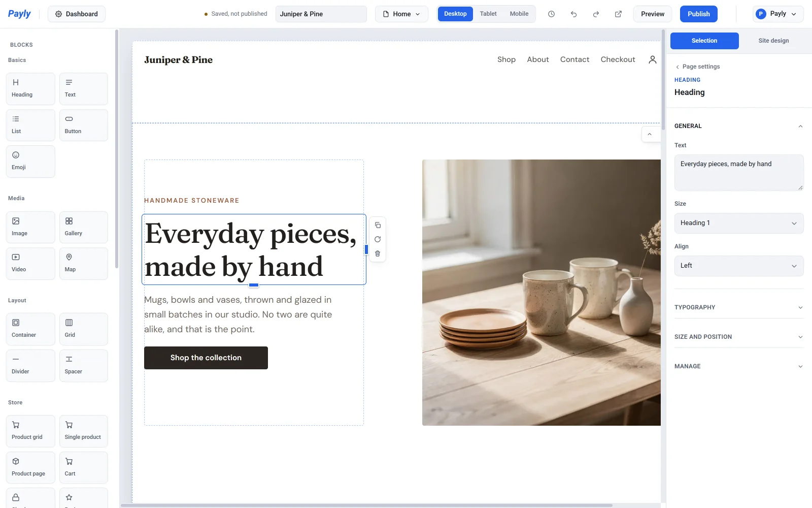The height and width of the screenshot is (508, 812).
Task: Insert a Cart block
Action: point(83,468)
